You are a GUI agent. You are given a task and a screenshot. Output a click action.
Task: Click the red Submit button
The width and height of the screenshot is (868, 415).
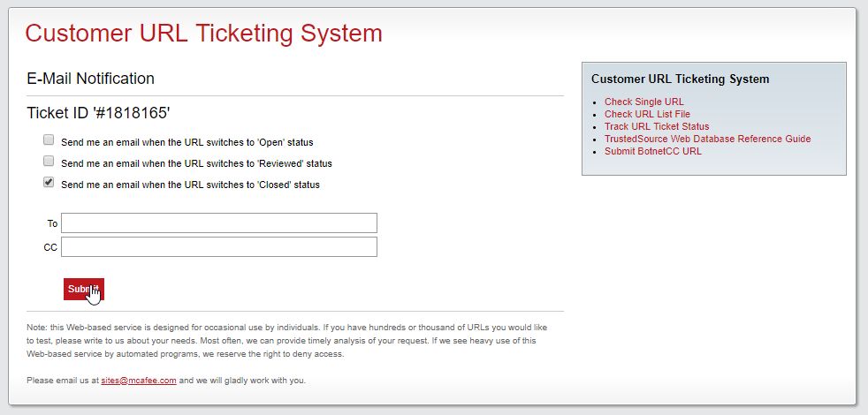pos(84,289)
